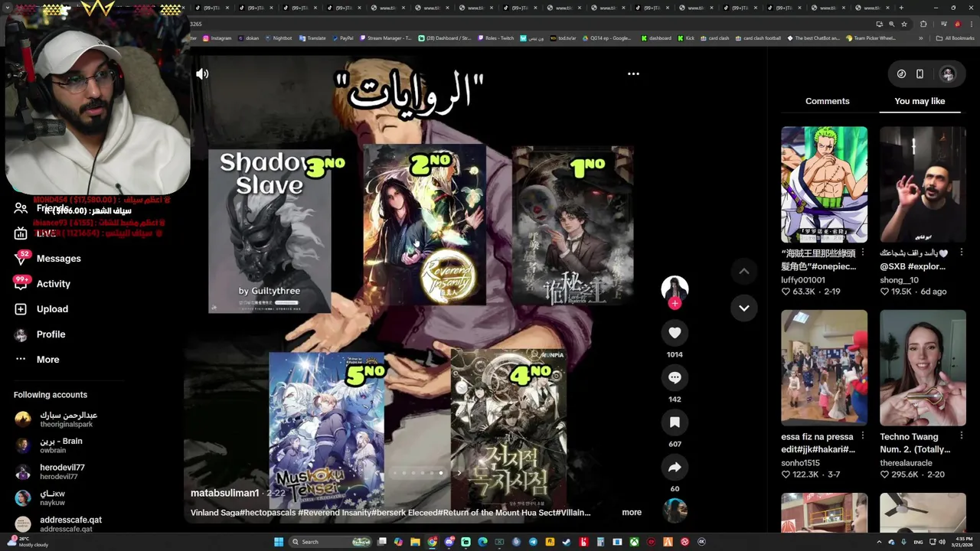Open the Kick bookmark
This screenshot has height=551, width=980.
tap(685, 38)
